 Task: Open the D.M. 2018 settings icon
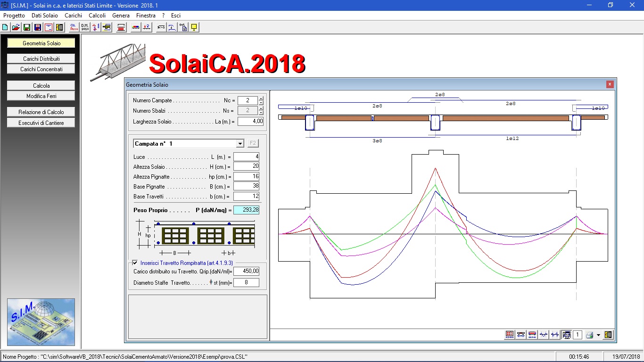85,27
